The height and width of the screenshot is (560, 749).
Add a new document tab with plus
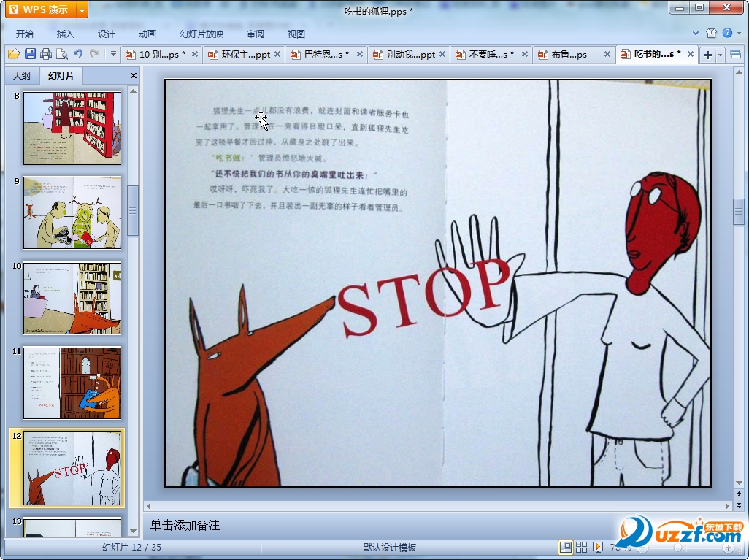tap(707, 55)
